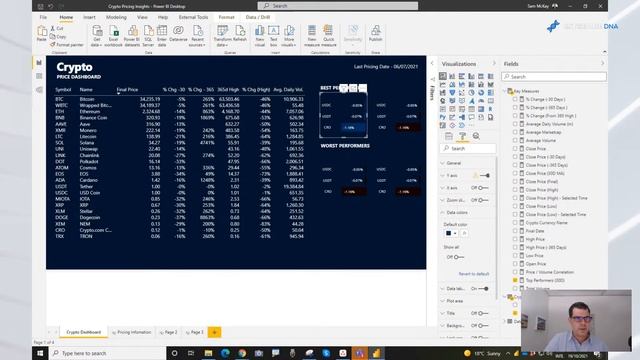Switch to Model view in left sidebar

(x=39, y=90)
